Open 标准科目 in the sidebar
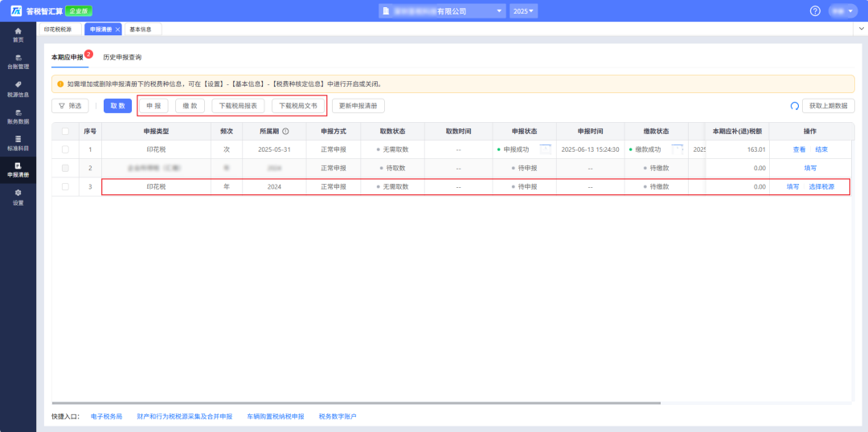 (18, 143)
